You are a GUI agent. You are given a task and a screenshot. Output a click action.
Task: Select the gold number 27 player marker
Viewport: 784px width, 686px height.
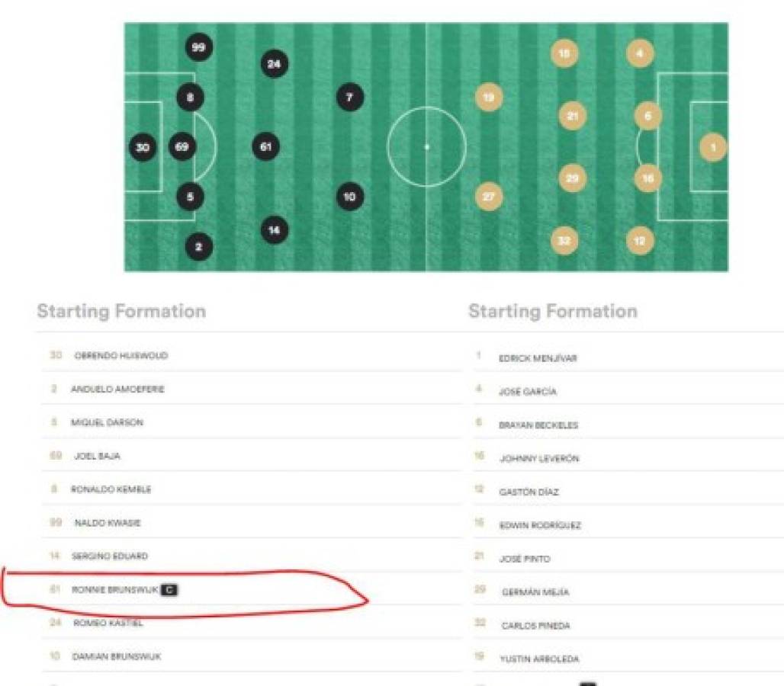pos(489,197)
